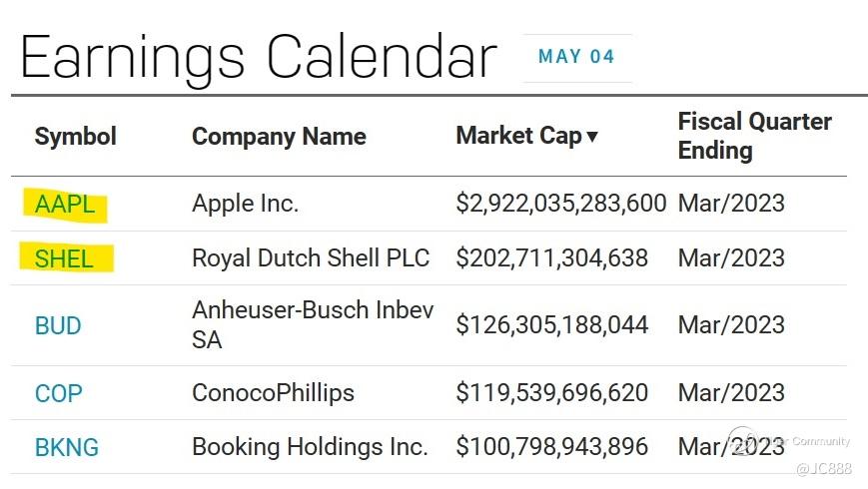Select Anheuser-Busch Inbev SA company name
Viewport: 868px width, 489px height.
coord(312,325)
